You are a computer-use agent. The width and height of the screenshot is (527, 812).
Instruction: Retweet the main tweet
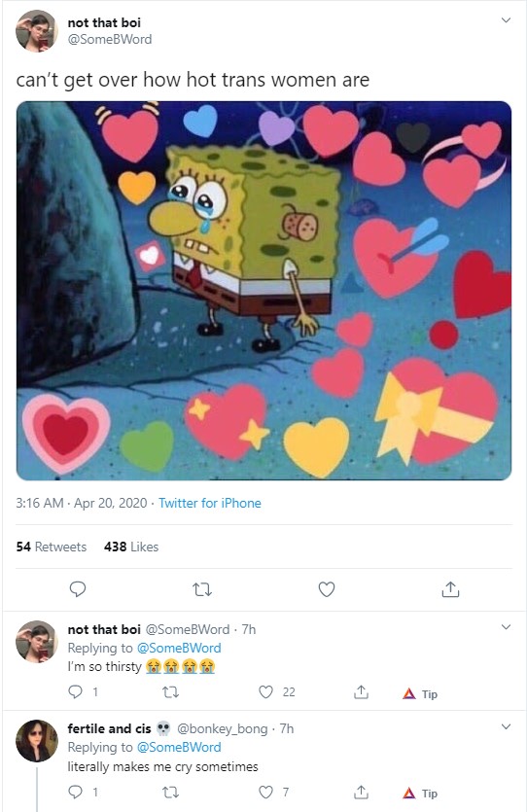pyautogui.click(x=202, y=589)
